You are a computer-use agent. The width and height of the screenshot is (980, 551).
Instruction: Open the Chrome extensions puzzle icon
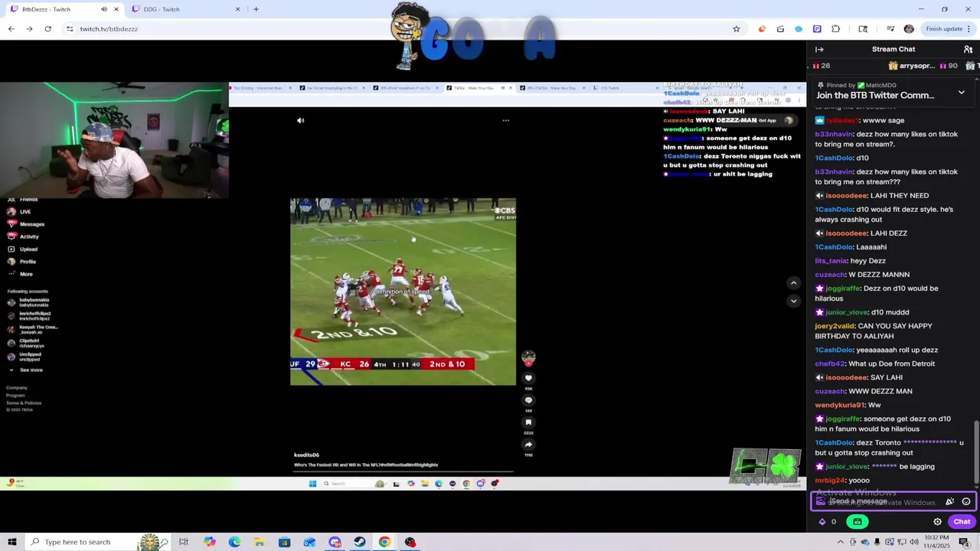[835, 29]
